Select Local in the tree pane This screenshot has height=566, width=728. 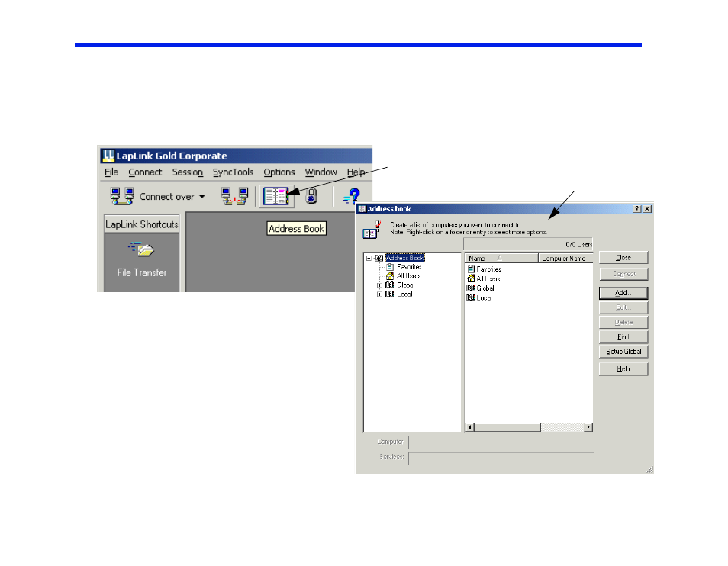404,294
